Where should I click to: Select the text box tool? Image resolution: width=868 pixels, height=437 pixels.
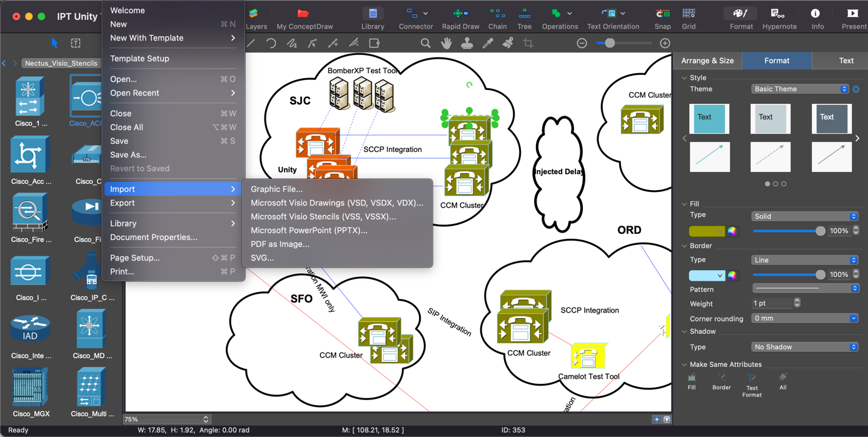pos(76,43)
